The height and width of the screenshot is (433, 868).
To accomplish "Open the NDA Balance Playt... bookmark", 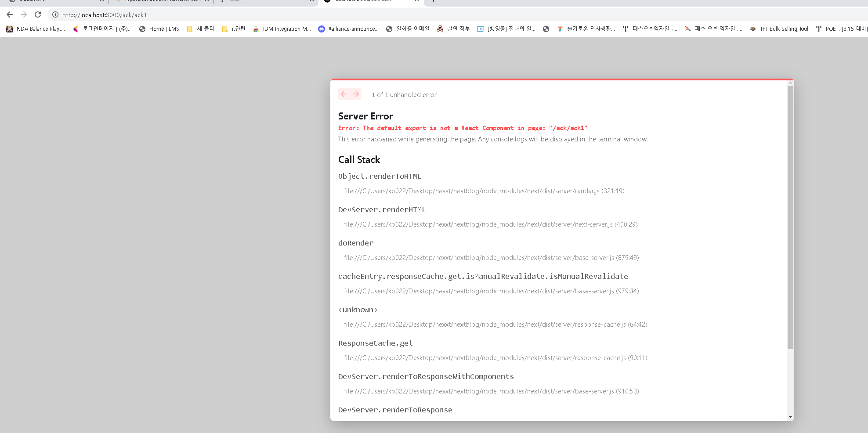I will pos(36,29).
